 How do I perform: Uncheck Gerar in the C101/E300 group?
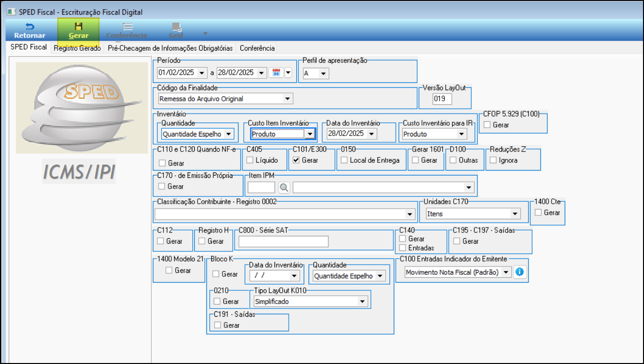coord(296,160)
